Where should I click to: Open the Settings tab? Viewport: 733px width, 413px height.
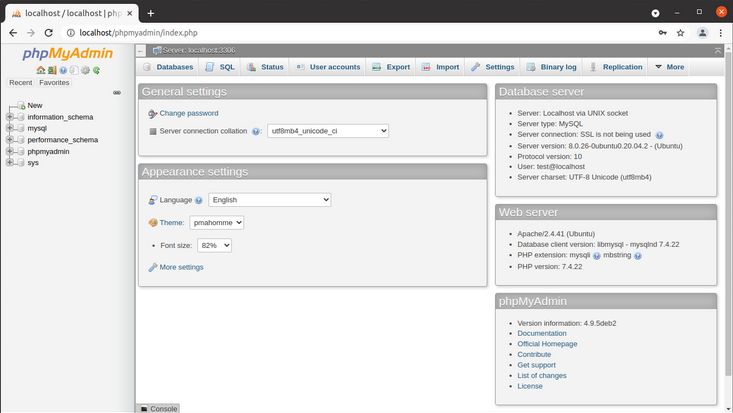[x=493, y=67]
